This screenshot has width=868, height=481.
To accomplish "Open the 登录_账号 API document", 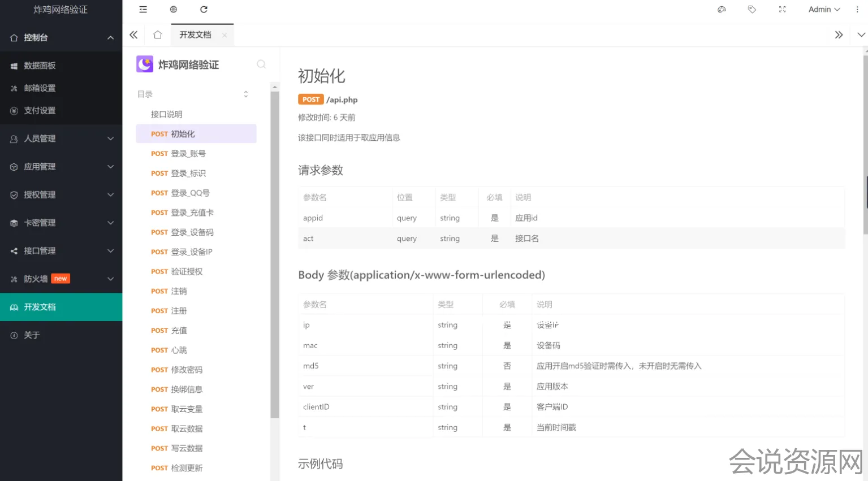I will tap(188, 154).
